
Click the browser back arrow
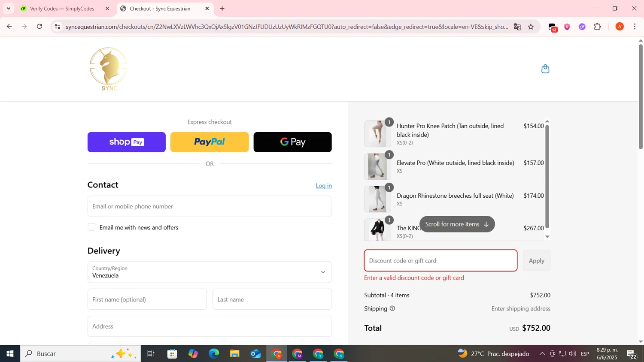point(9,27)
